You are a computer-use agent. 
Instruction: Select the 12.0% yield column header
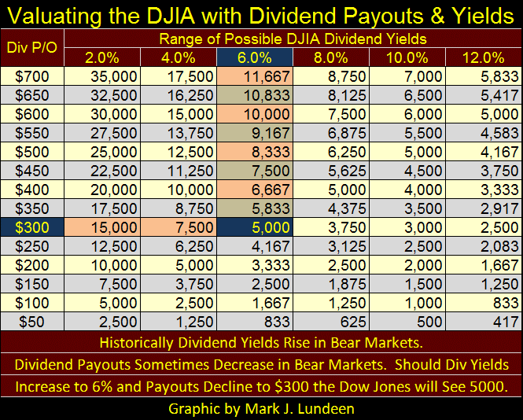click(484, 57)
